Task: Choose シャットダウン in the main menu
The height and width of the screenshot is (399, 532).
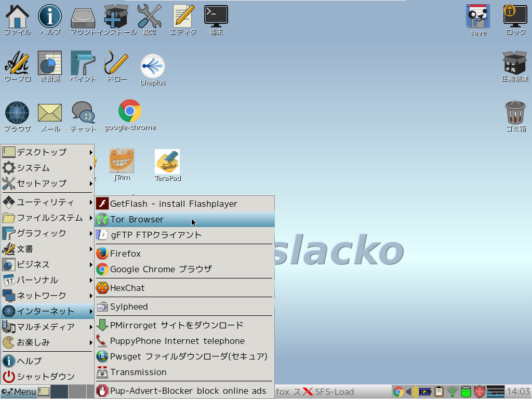Action: tap(47, 377)
